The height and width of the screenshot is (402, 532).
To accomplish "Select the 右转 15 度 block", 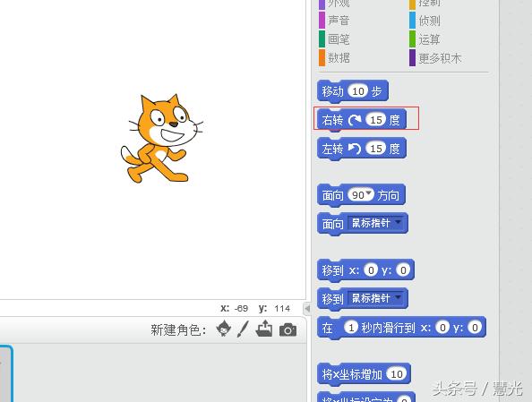I will tap(362, 120).
